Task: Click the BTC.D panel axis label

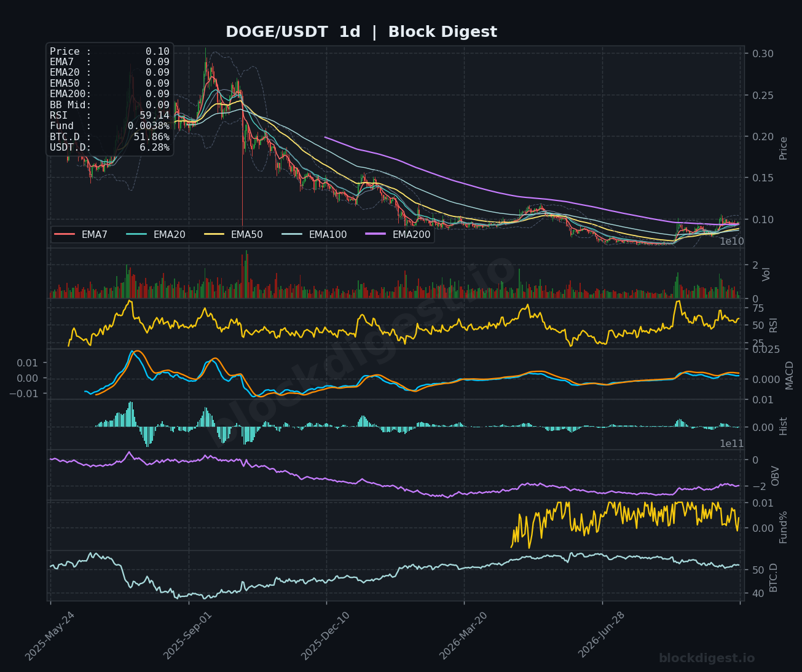Action: pos(773,577)
